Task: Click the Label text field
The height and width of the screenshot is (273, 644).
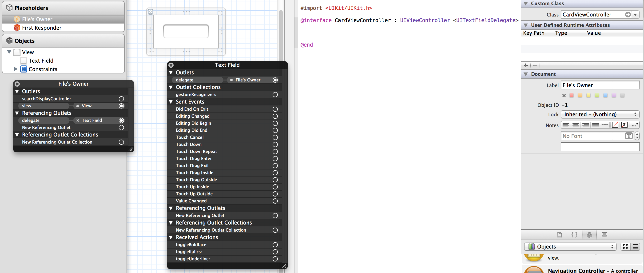Action: coord(600,85)
